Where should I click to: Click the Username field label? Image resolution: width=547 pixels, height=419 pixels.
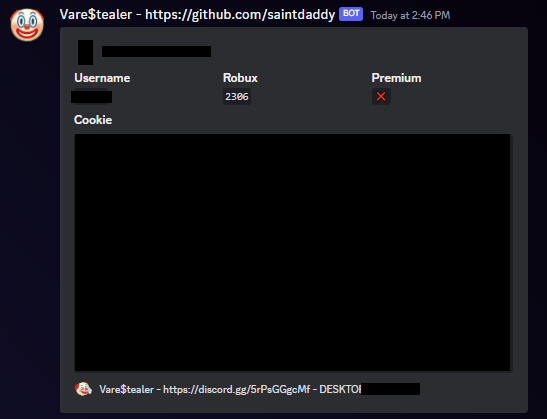[102, 78]
